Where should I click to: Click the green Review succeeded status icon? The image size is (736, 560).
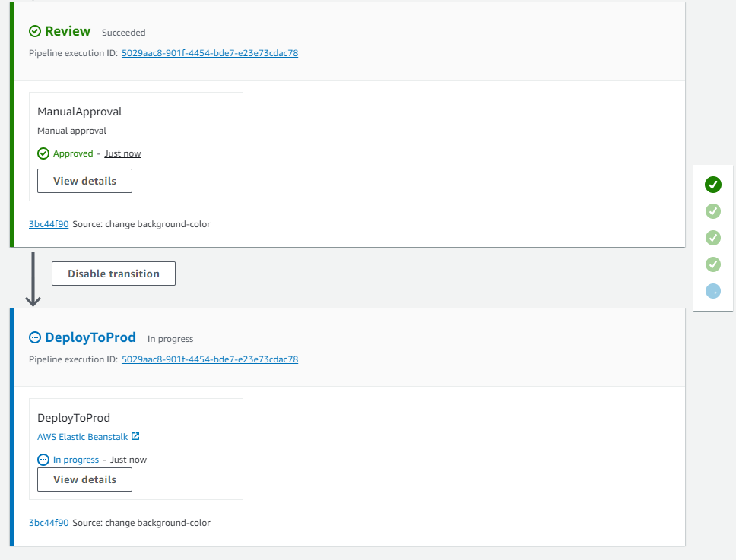(35, 31)
